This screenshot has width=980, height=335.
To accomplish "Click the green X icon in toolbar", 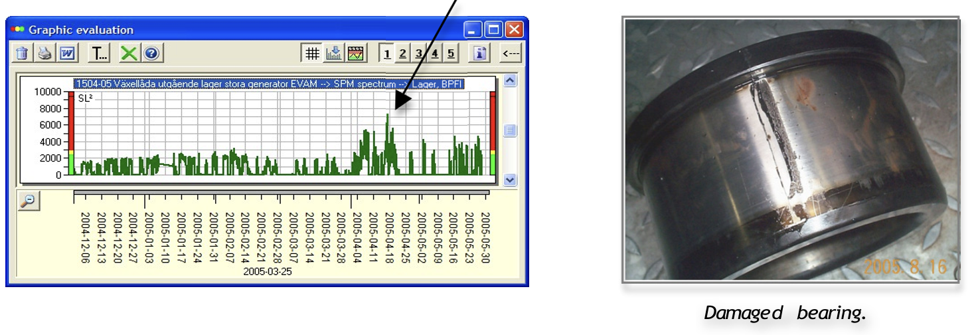I will [129, 53].
